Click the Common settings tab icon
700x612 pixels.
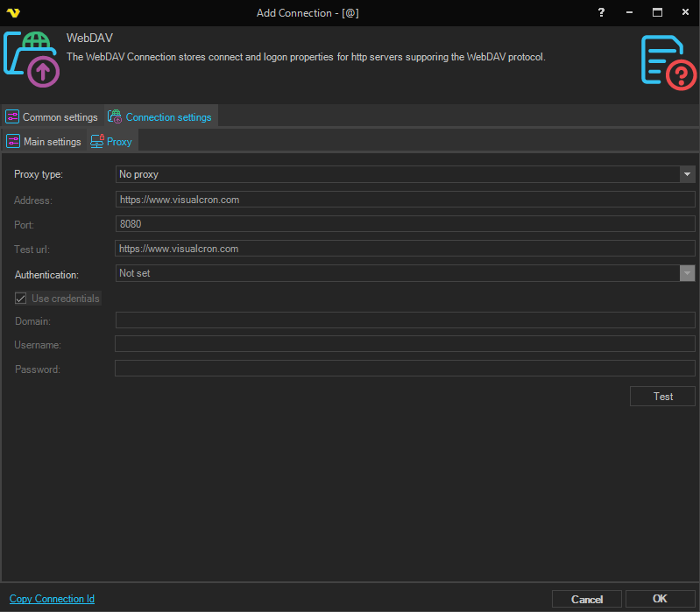[12, 116]
